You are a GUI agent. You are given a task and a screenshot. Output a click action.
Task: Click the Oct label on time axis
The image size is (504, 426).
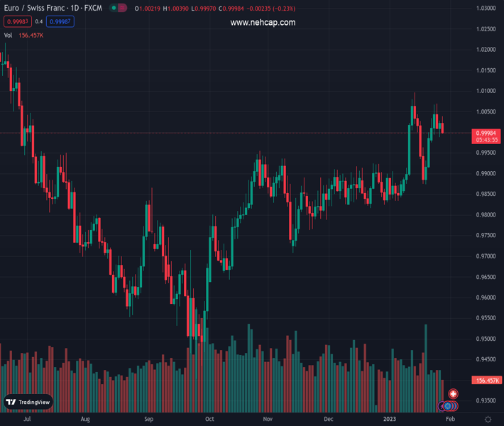[209, 420]
